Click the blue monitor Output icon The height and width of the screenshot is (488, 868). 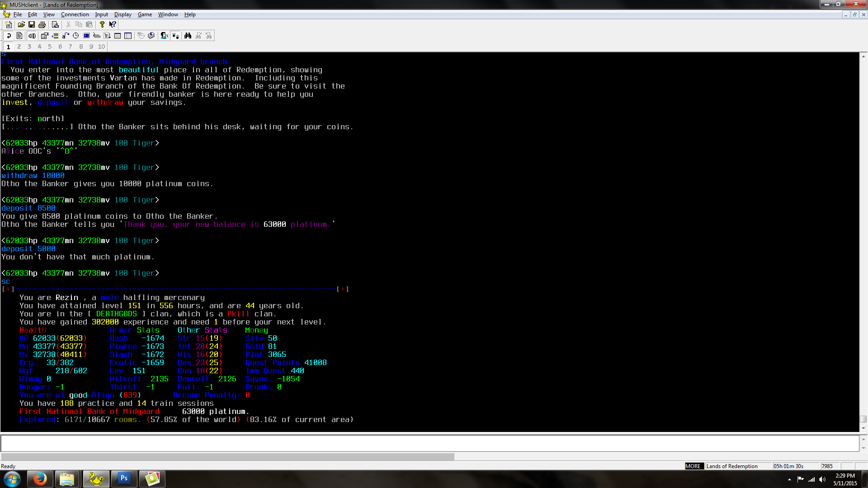pos(86,36)
